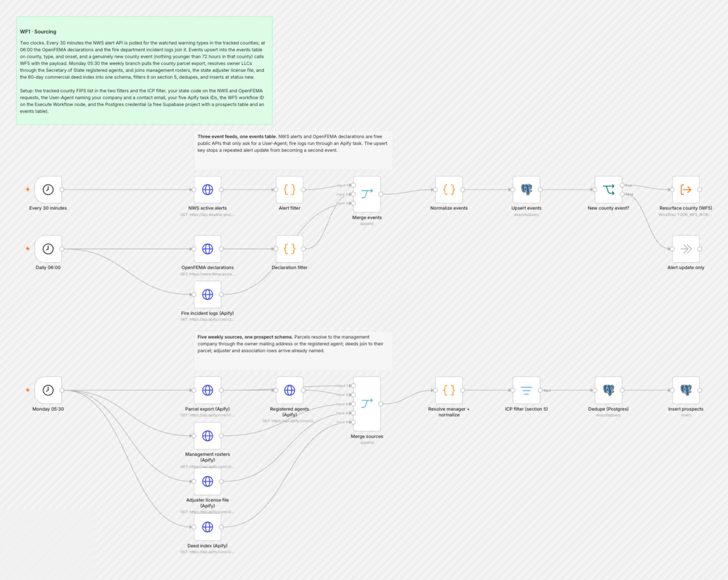728x580 pixels.
Task: Select the Alert filter code node
Action: [289, 190]
